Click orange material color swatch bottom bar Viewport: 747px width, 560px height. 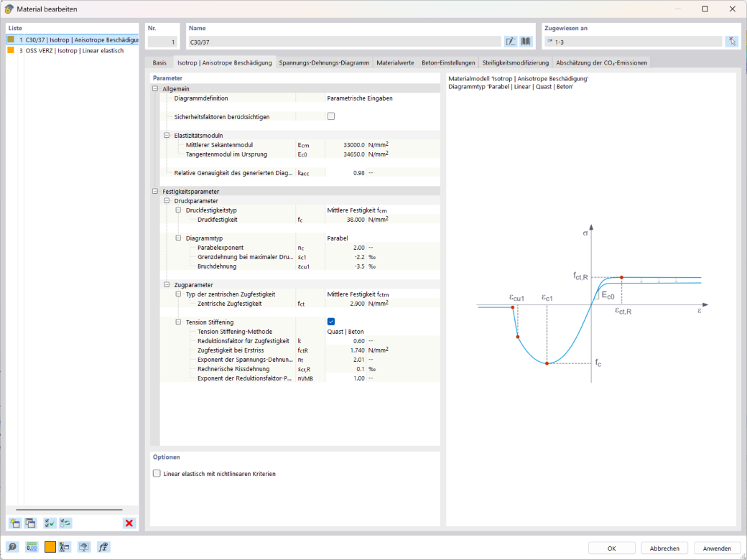pyautogui.click(x=50, y=547)
